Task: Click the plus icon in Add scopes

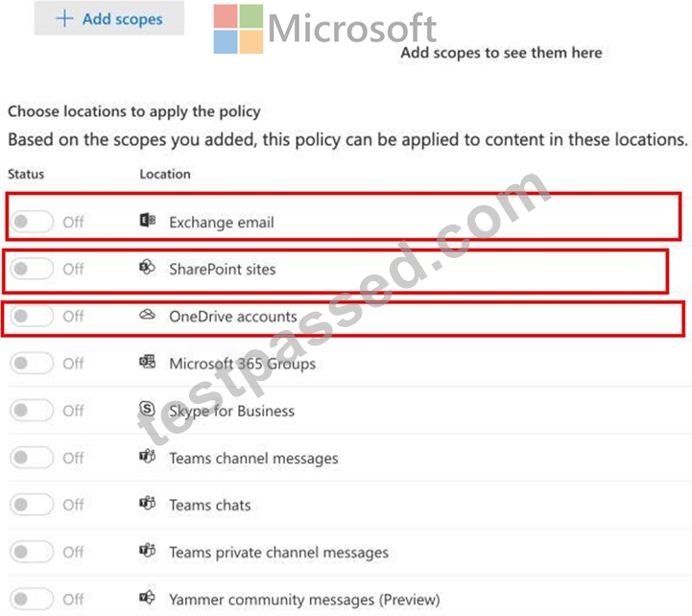Action: [64, 18]
